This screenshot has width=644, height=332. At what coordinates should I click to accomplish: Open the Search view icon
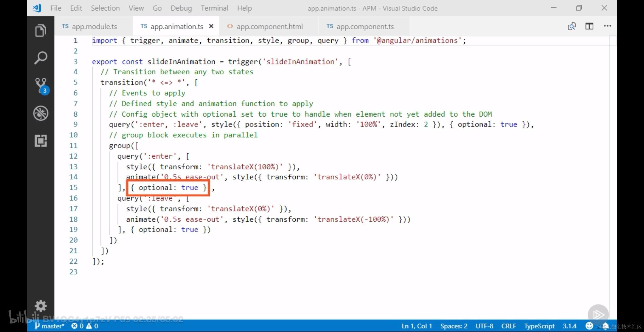41,58
